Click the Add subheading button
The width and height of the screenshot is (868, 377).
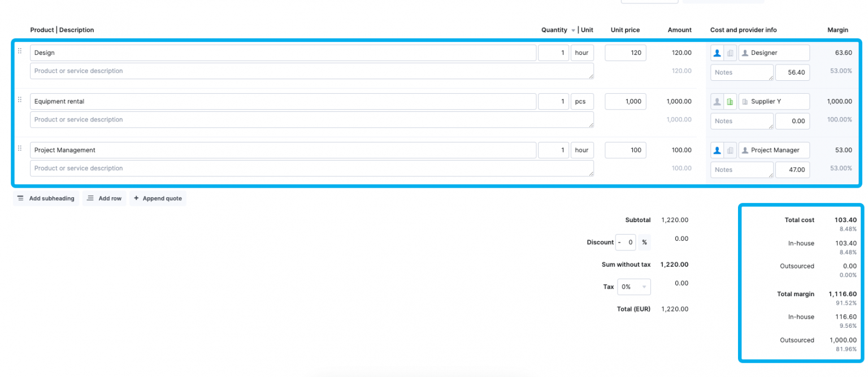[46, 198]
